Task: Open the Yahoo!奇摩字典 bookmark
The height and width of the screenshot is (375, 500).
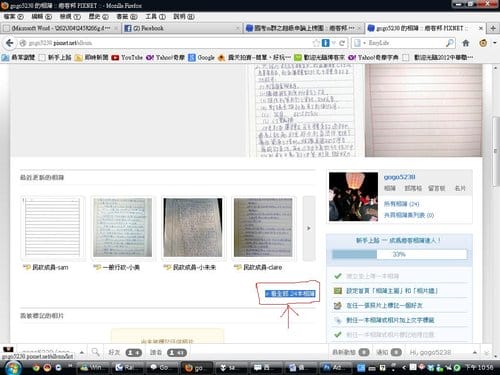Action: click(x=373, y=57)
